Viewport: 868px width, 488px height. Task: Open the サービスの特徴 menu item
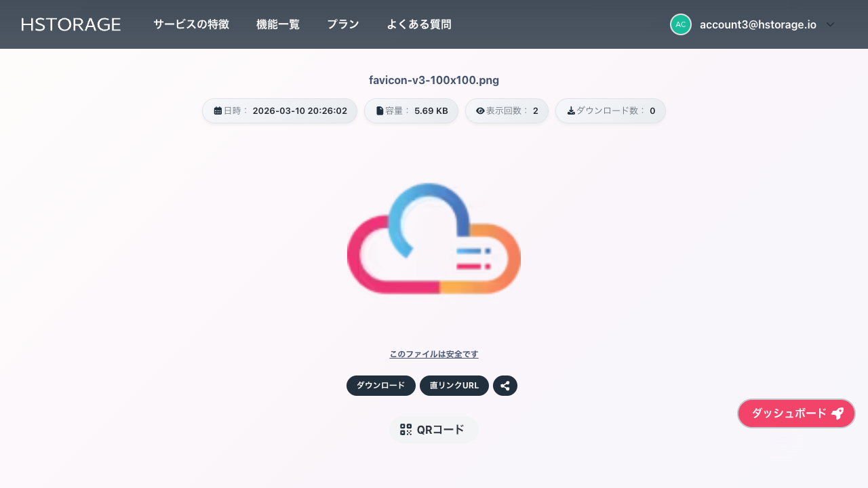click(x=191, y=24)
